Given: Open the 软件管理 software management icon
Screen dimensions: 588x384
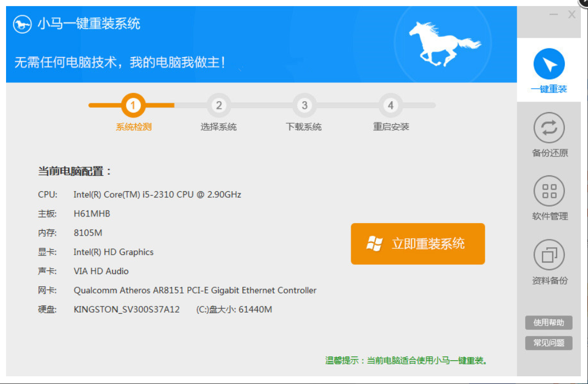Looking at the screenshot, I should [x=549, y=191].
